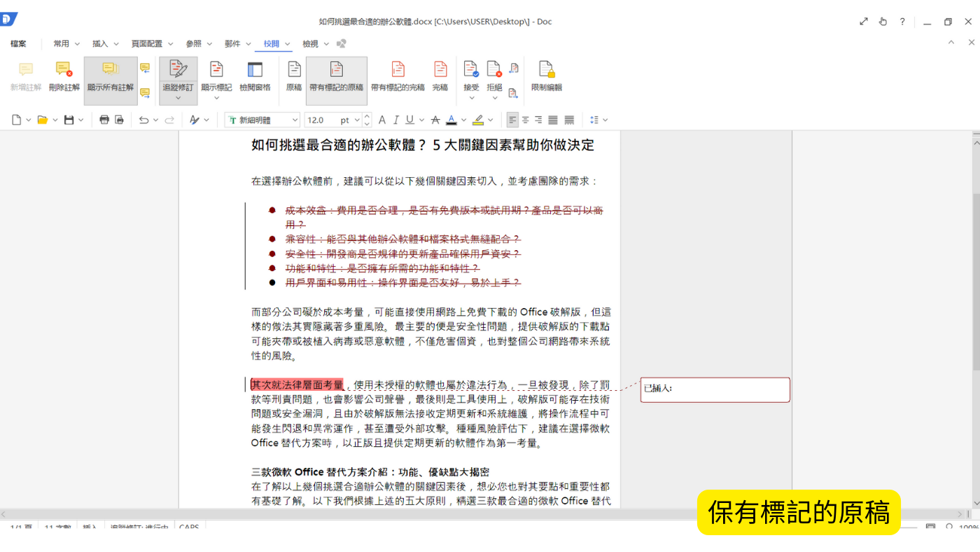Click the line spacing icon
This screenshot has width=980, height=552.
point(594,120)
